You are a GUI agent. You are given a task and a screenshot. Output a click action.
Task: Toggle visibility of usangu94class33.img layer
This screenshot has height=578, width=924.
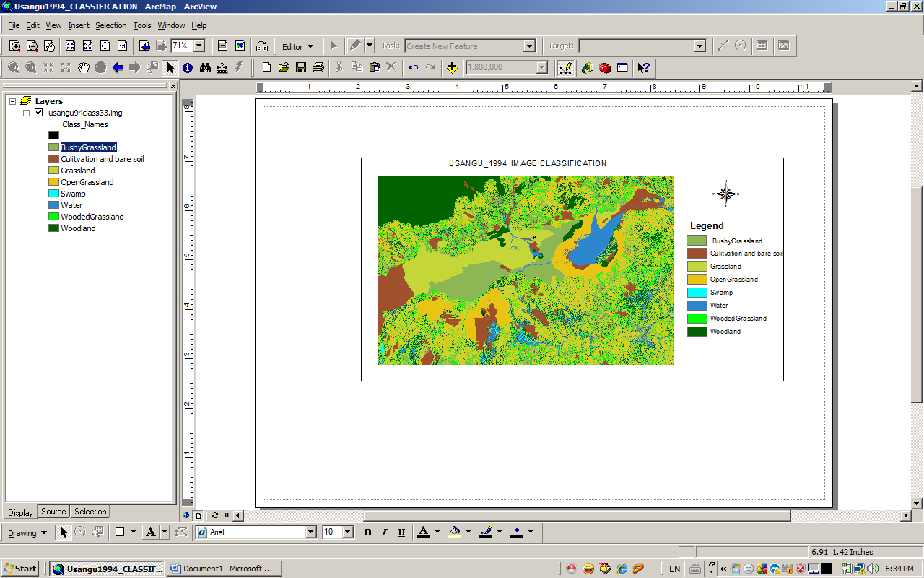(x=39, y=113)
